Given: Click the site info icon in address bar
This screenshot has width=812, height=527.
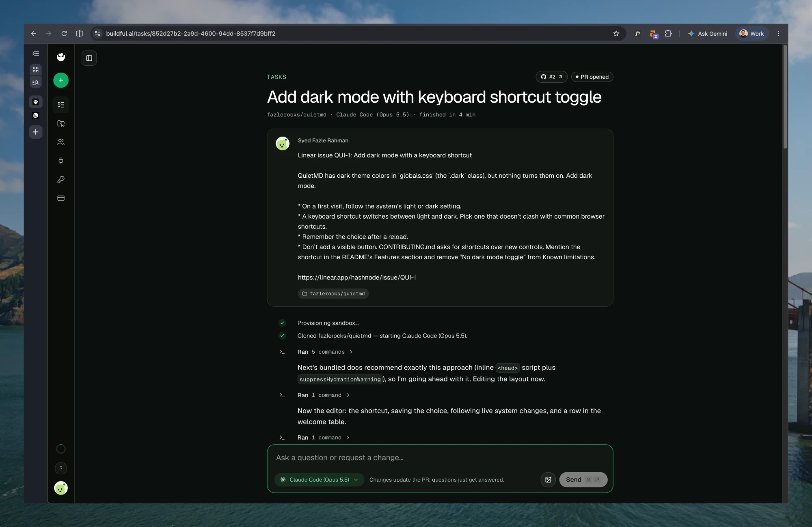Looking at the screenshot, I should [97, 34].
